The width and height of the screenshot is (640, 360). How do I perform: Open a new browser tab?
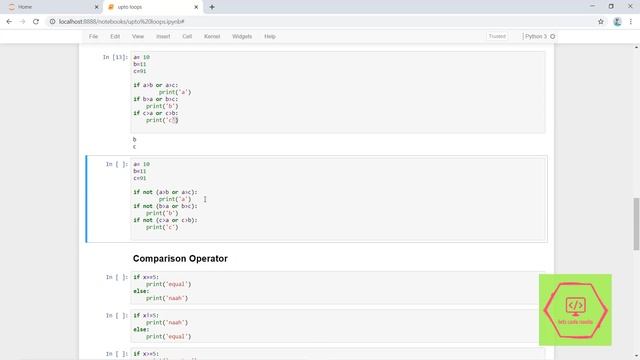pyautogui.click(x=212, y=7)
